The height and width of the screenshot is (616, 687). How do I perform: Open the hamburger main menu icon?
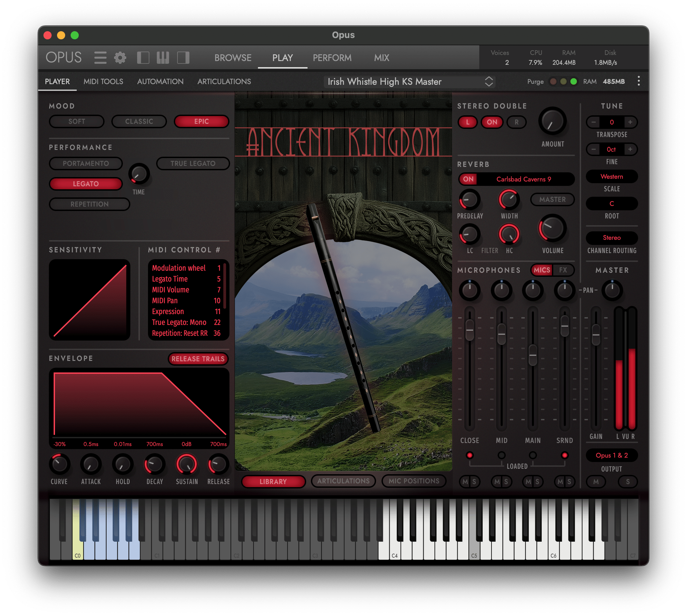(100, 58)
